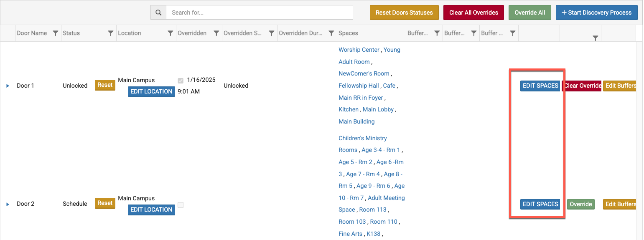Sort by Door Name column header
The height and width of the screenshot is (240, 644).
click(x=32, y=33)
